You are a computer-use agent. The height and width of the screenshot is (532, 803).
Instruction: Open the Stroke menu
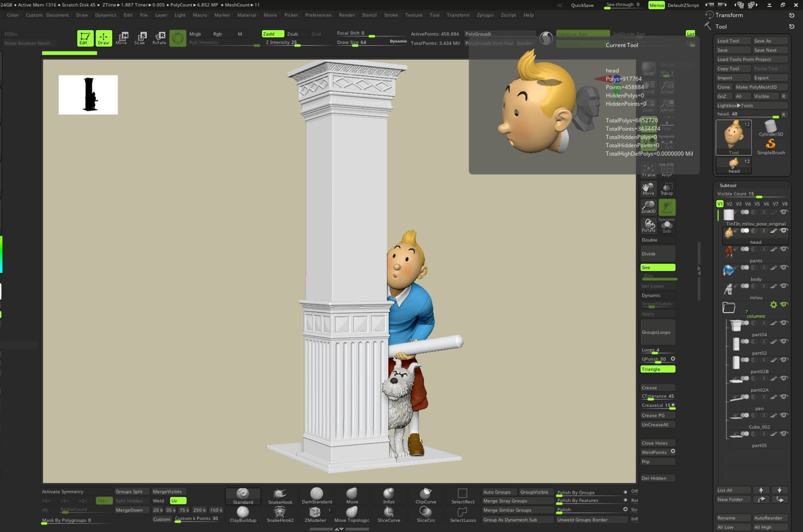[391, 15]
